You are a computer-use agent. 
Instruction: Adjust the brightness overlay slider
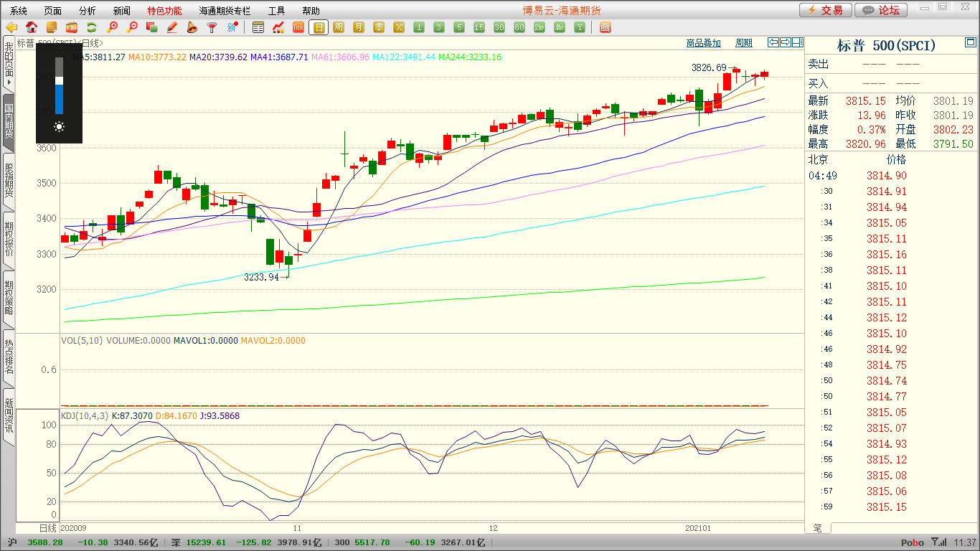tap(59, 86)
